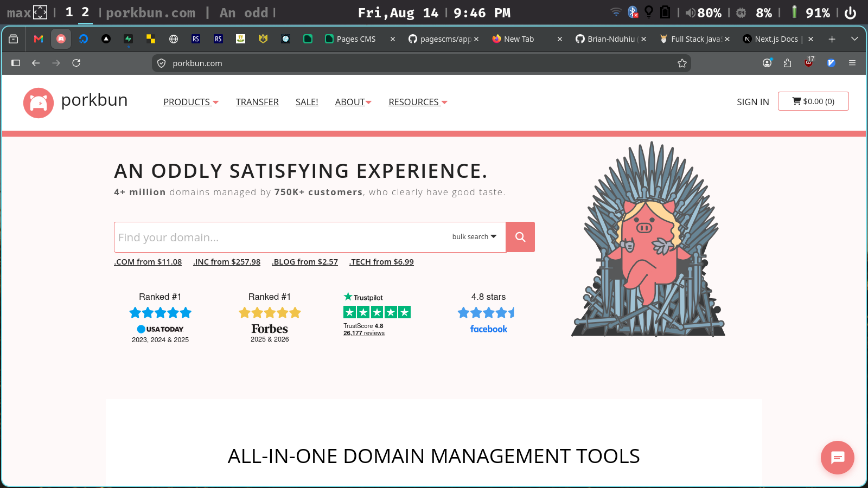
Task: Open the Trustpilot 26,177 reviews link
Action: [x=364, y=333]
